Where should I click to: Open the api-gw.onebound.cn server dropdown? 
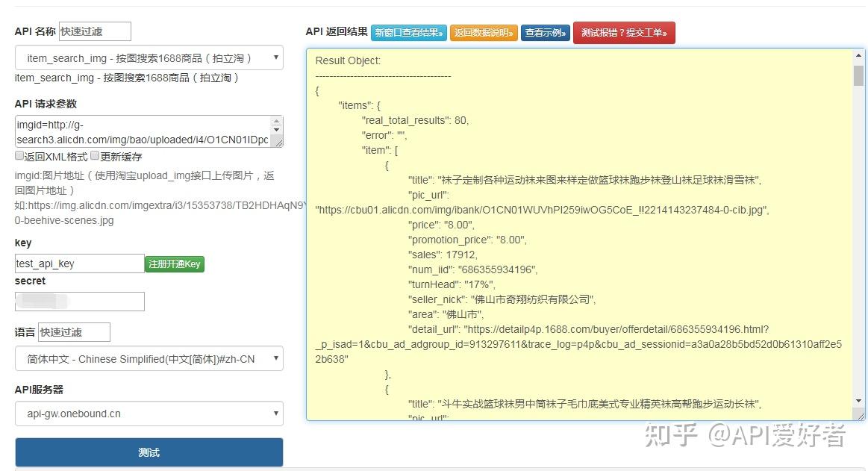[x=148, y=414]
